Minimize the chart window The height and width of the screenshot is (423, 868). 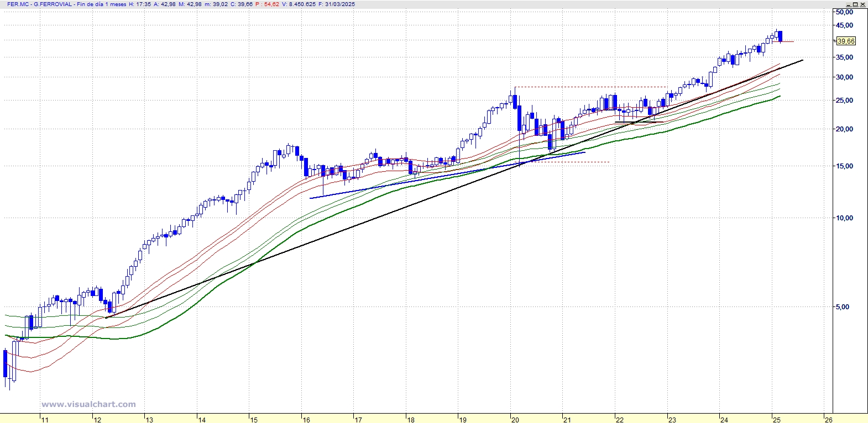pyautogui.click(x=850, y=4)
